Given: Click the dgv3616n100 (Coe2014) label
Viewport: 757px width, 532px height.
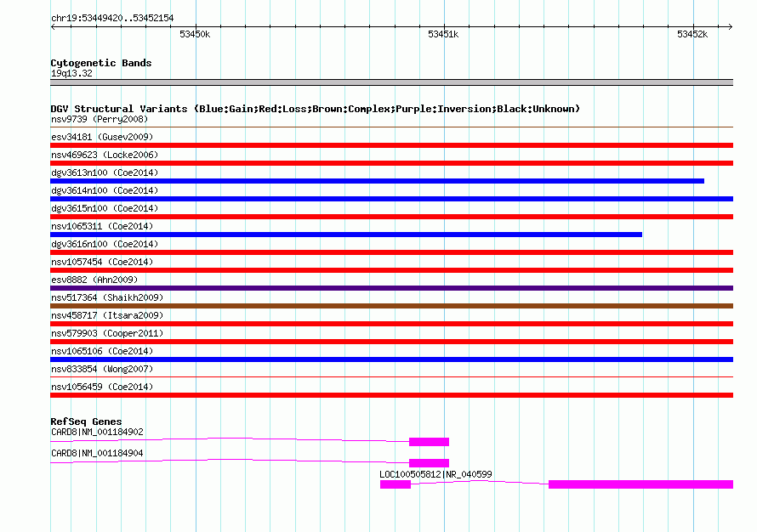Looking at the screenshot, I should [105, 244].
